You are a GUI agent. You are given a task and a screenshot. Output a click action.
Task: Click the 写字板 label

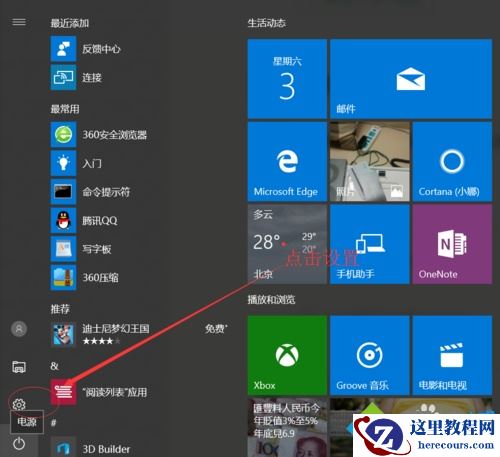pyautogui.click(x=97, y=249)
